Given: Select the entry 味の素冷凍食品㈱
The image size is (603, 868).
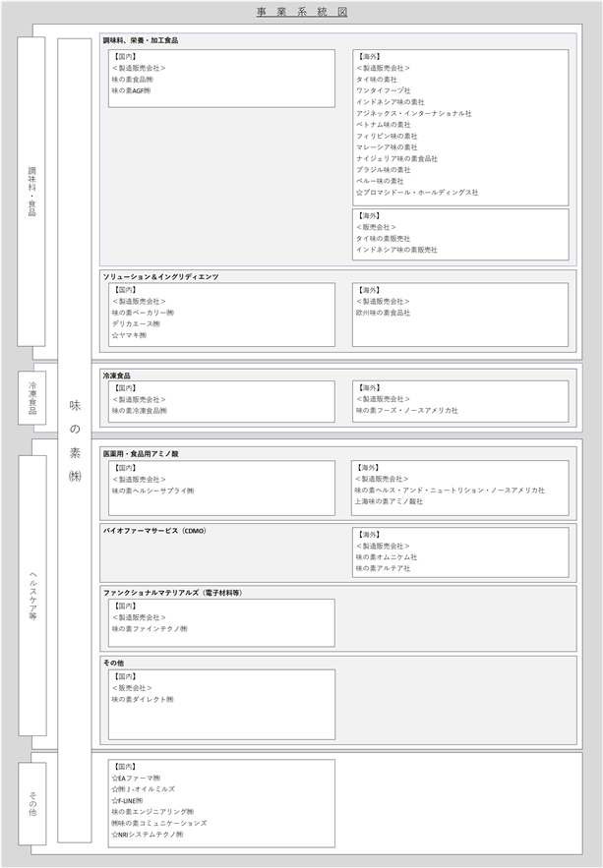Looking at the screenshot, I should coord(140,411).
